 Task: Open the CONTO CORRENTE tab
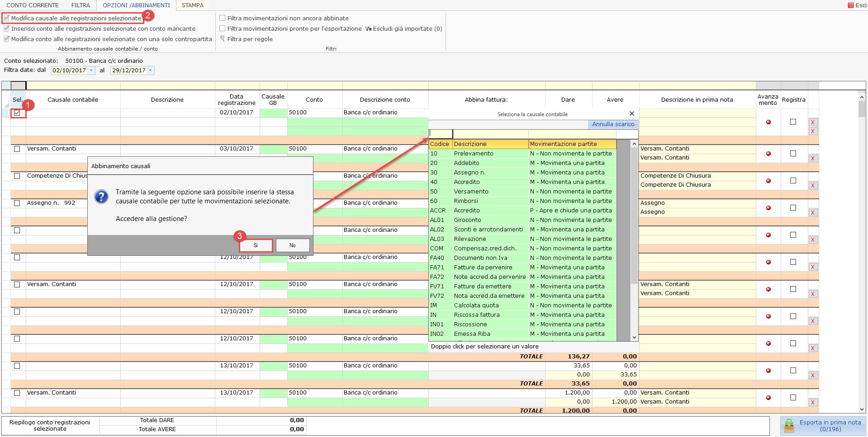point(33,5)
